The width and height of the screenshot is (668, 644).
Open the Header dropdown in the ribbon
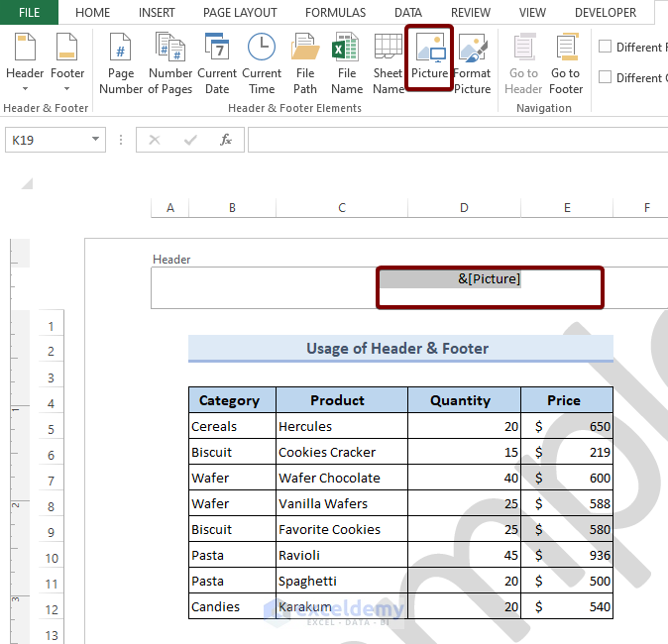pyautogui.click(x=25, y=61)
